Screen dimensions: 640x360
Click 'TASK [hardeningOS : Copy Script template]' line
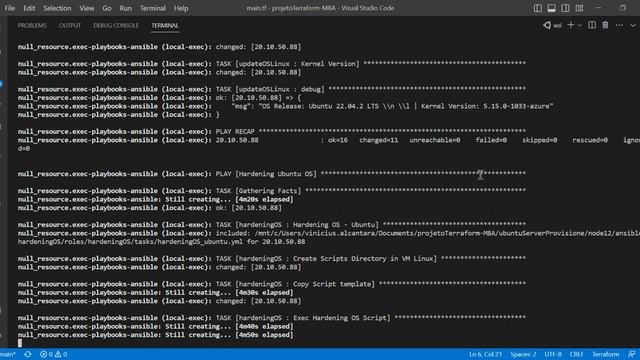click(x=271, y=284)
